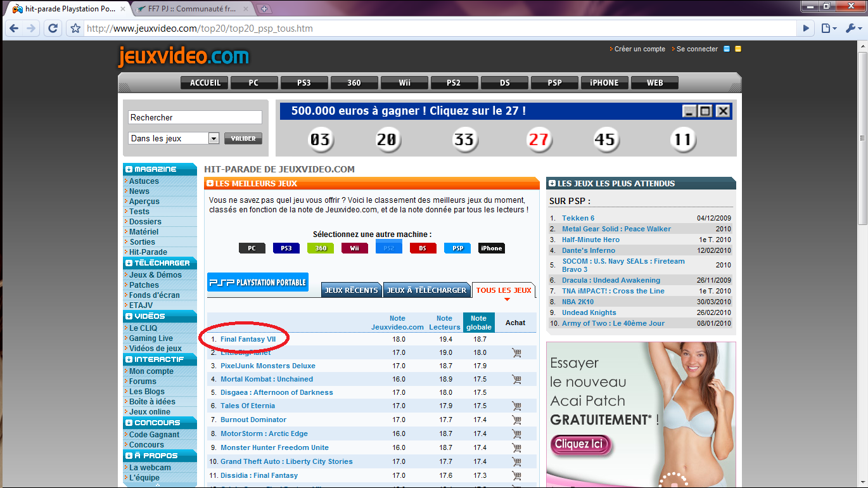Open the wrench settings menu

pos(852,29)
